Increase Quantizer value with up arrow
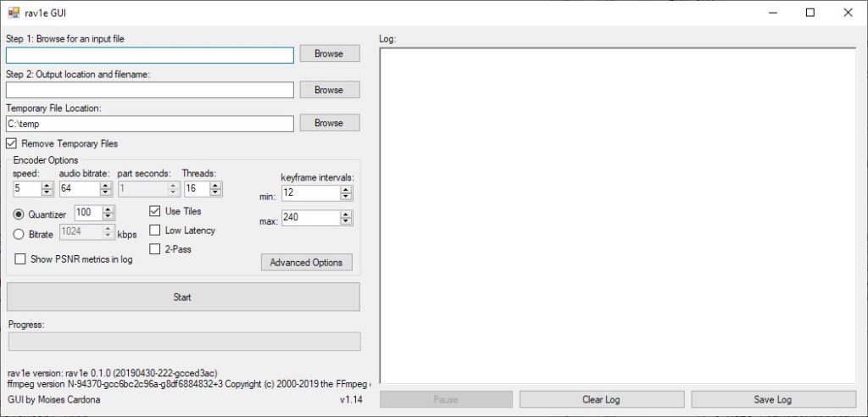Screen dimensions: 868x417 point(108,209)
